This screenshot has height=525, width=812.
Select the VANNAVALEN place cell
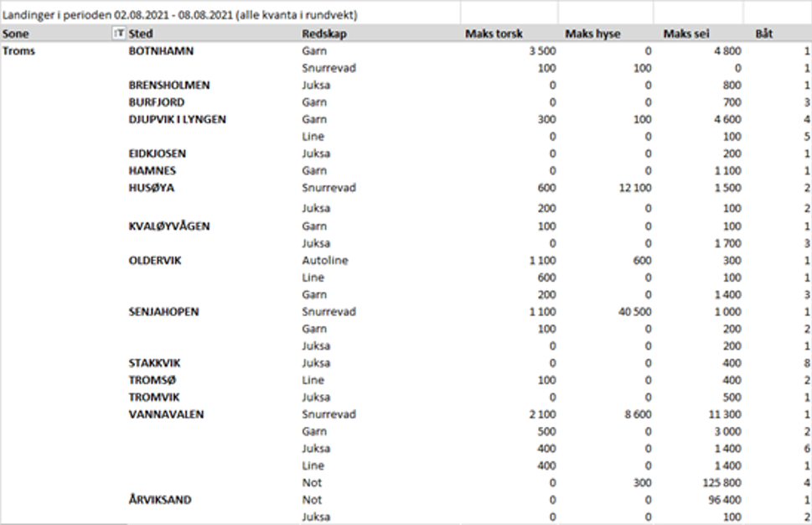coord(166,414)
